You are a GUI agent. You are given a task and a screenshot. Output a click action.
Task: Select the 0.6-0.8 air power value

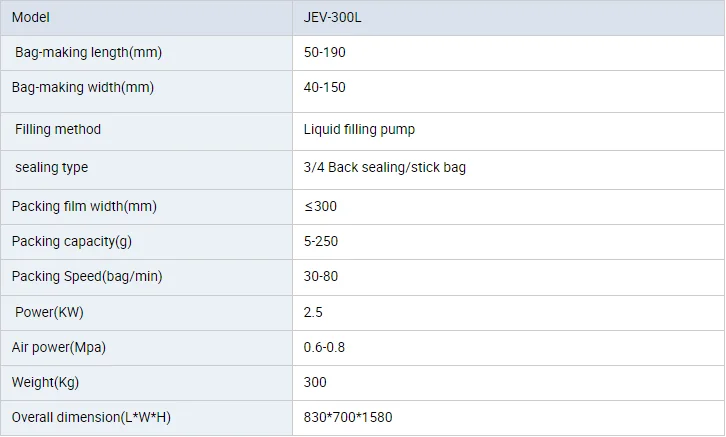point(324,347)
